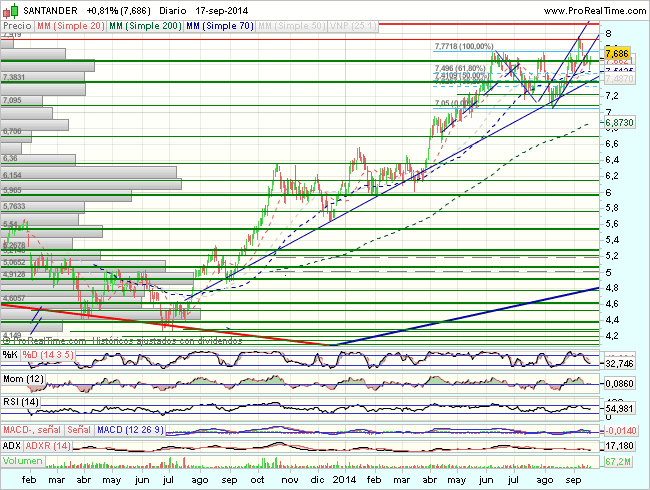Select the ADXR (14) indicator label
Screen dimensions: 650x490
(48, 446)
